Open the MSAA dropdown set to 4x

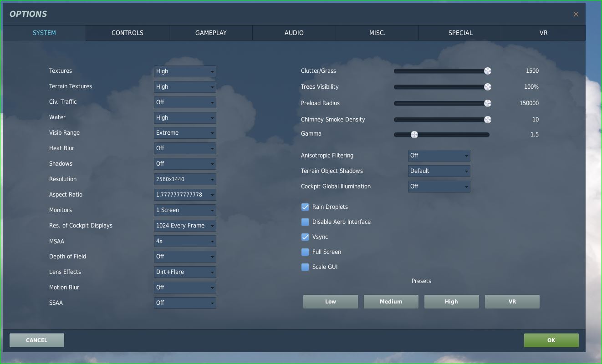[185, 241]
